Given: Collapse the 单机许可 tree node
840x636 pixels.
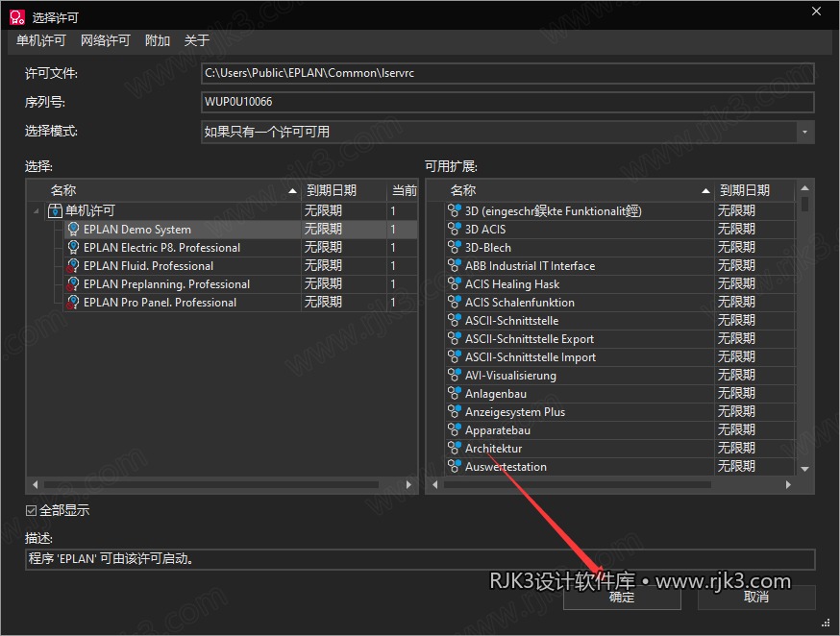Looking at the screenshot, I should tap(36, 211).
